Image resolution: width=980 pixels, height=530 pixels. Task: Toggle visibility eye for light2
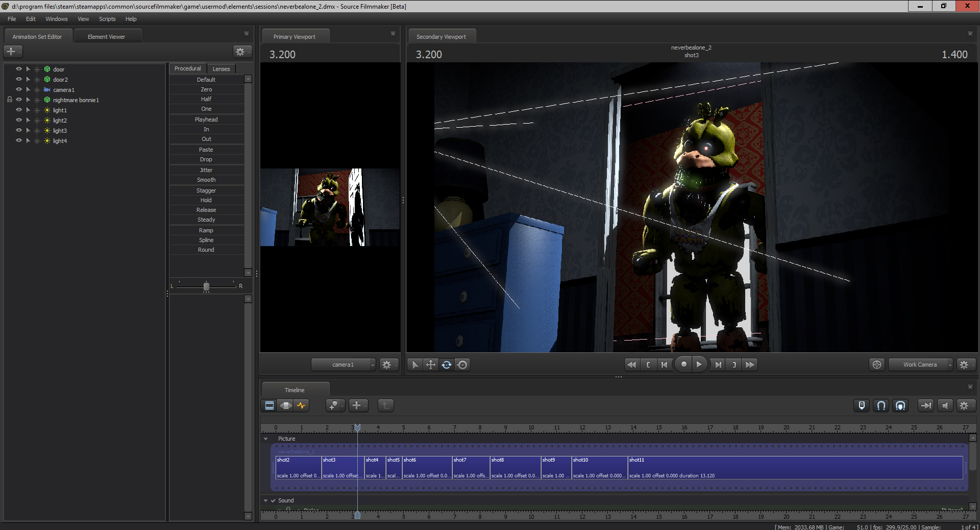pos(19,120)
